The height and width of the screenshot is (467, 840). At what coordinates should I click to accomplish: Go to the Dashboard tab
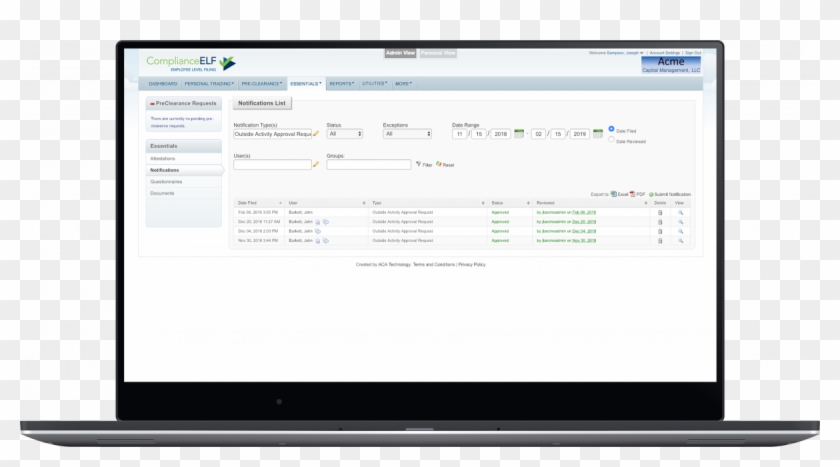coord(163,84)
